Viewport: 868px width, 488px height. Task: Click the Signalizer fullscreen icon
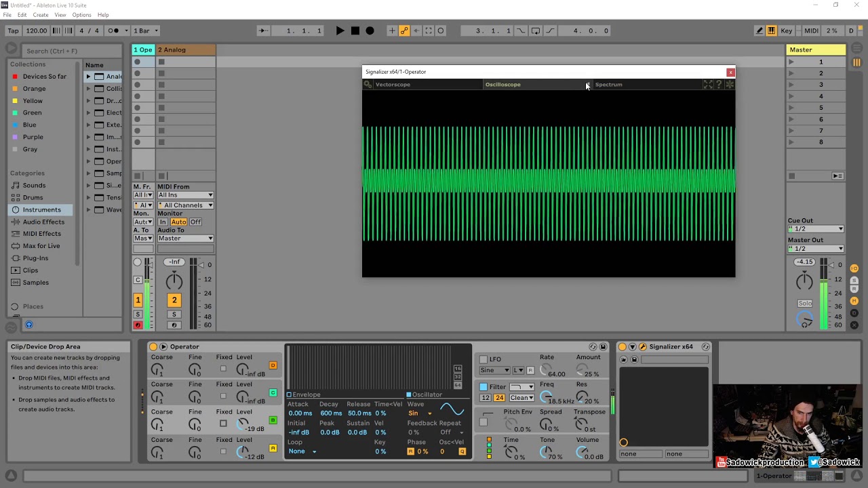tap(708, 85)
